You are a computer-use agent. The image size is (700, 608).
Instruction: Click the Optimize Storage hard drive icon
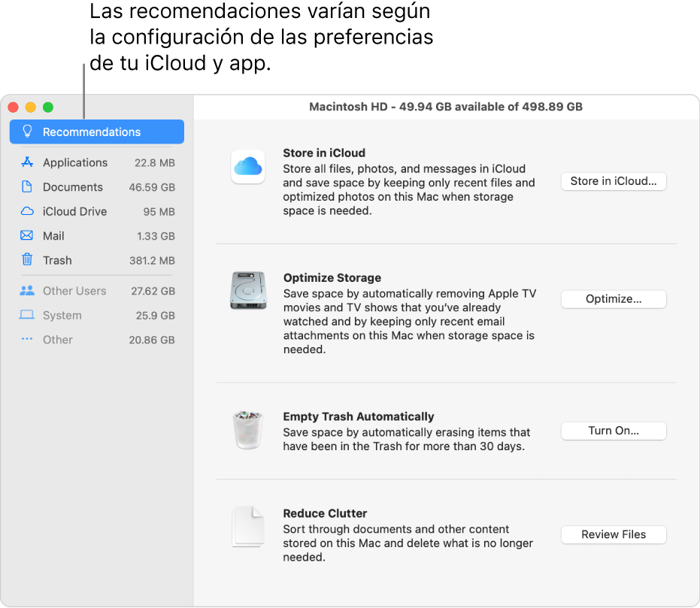(248, 291)
